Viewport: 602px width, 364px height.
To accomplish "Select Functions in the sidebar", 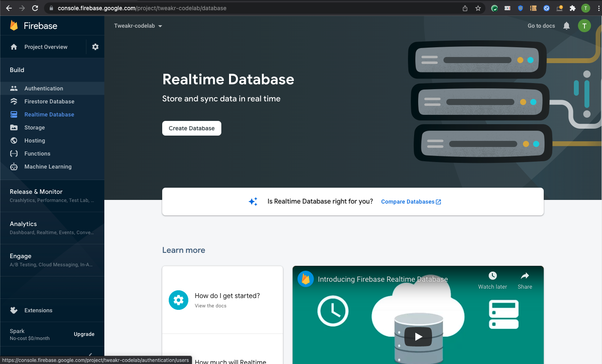I will (37, 153).
